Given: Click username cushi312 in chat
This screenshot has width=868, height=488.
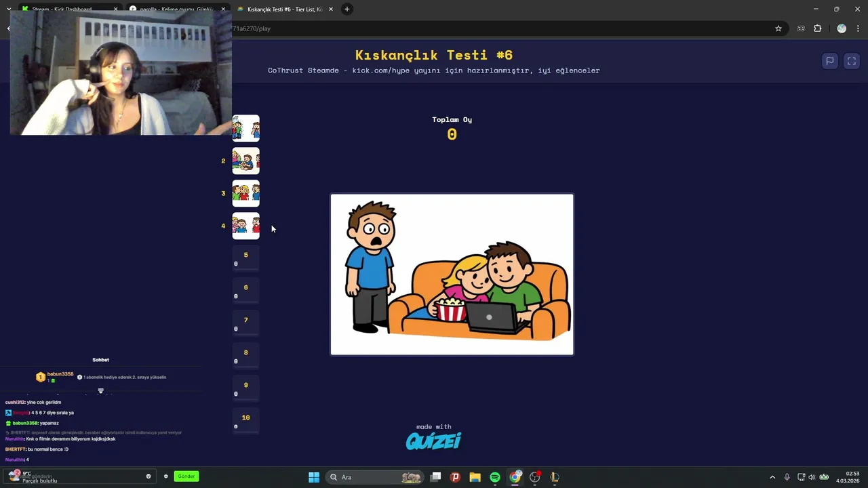Looking at the screenshot, I should click(x=15, y=403).
